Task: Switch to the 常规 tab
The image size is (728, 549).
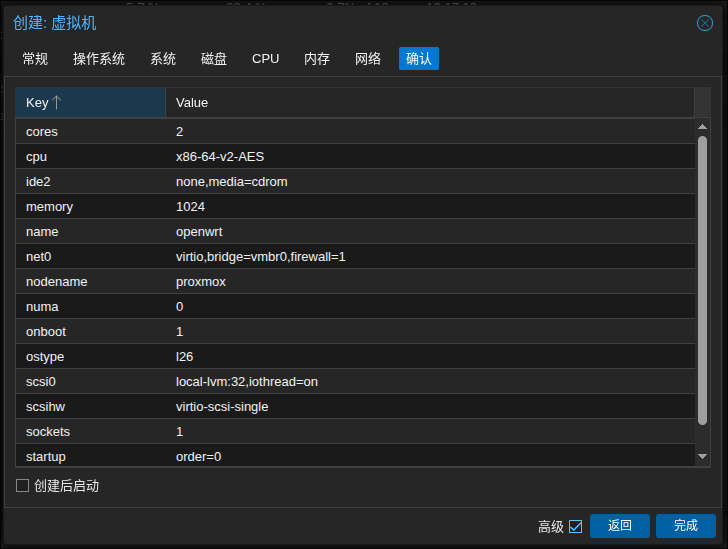Action: [x=35, y=59]
